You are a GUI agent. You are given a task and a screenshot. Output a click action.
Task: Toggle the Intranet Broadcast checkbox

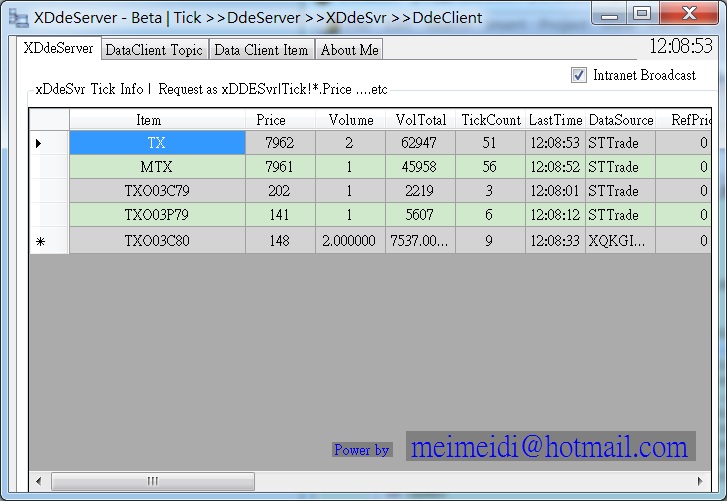tap(579, 75)
